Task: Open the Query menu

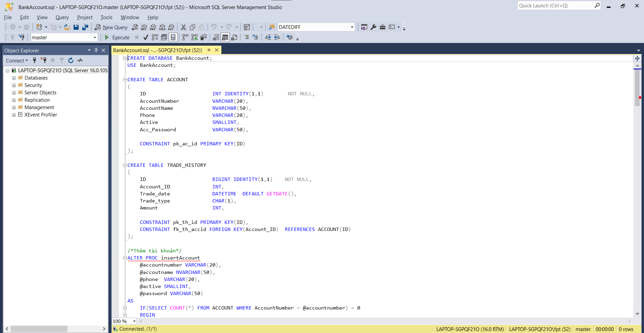Action: coord(62,17)
